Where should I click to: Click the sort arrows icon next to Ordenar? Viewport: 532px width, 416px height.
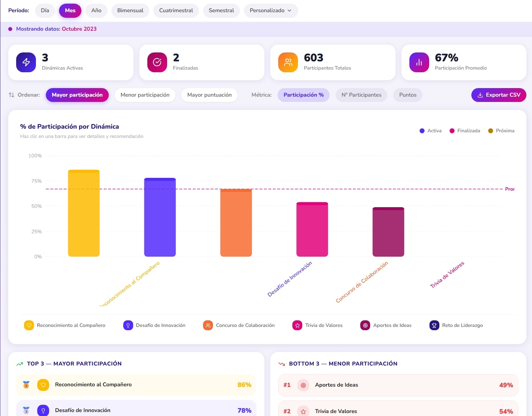[11, 95]
